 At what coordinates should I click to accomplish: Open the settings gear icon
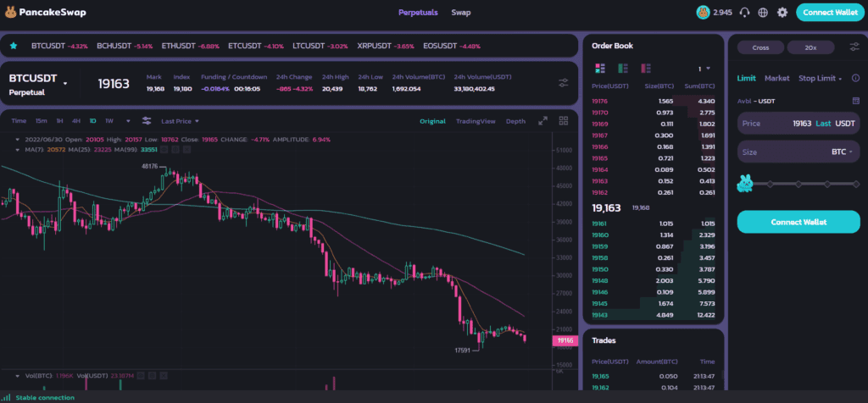pyautogui.click(x=782, y=12)
